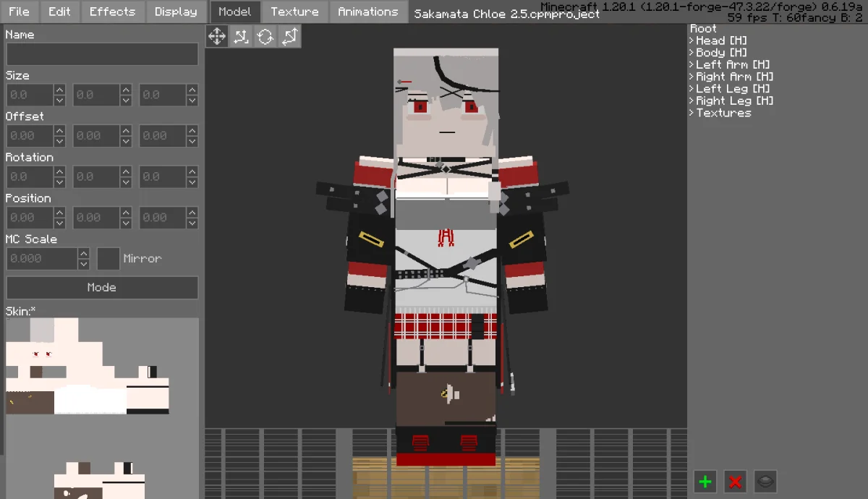Select the Left Arm [H] part label

(x=733, y=65)
